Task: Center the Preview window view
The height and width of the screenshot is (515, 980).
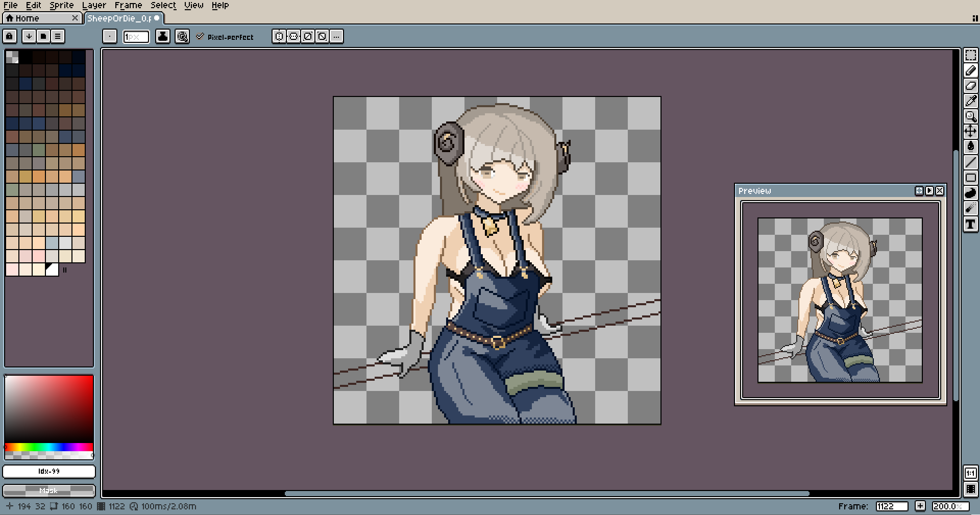Action: [x=919, y=191]
